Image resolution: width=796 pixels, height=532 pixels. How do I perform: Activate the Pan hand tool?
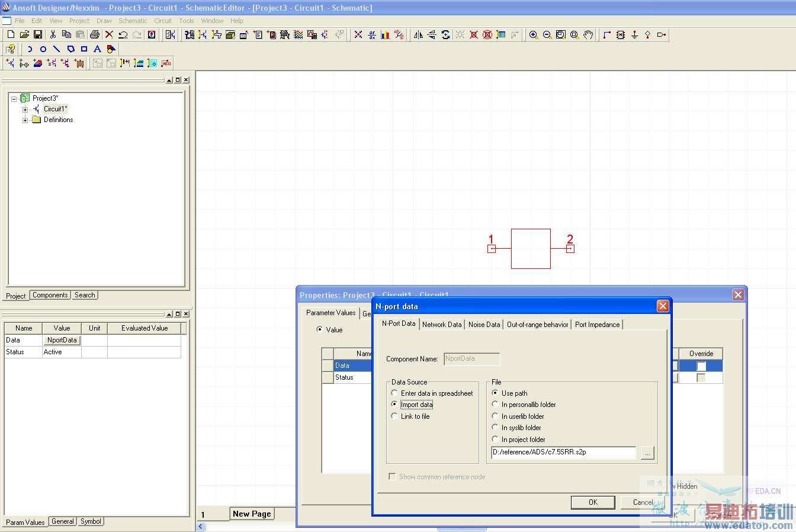point(588,35)
